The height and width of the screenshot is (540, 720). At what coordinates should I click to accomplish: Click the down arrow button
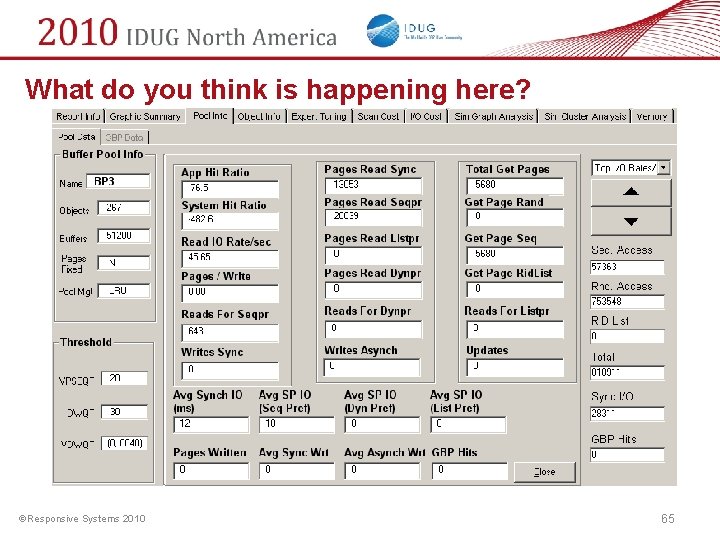coord(631,221)
